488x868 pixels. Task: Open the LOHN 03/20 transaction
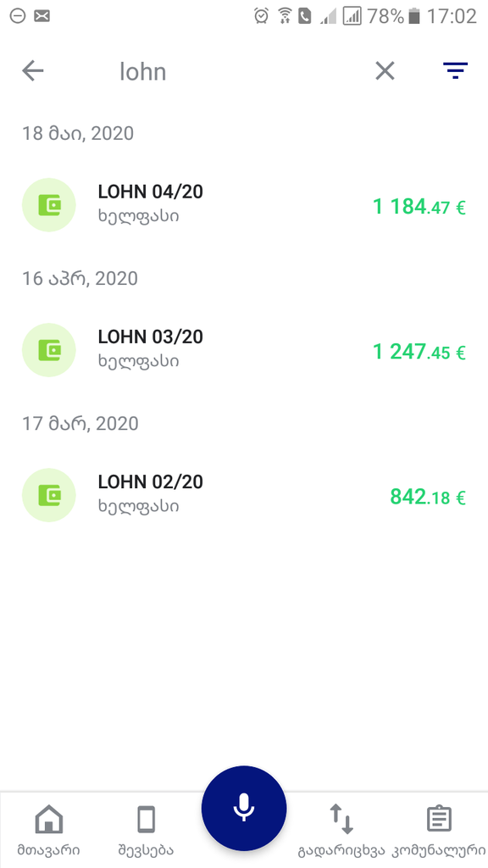tap(244, 350)
